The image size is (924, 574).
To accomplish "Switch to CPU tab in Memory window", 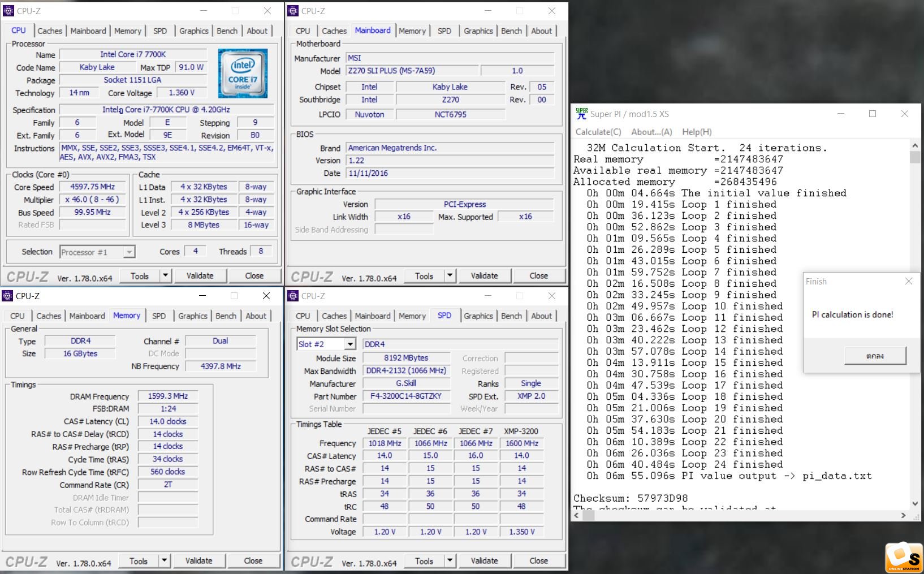I will point(18,316).
